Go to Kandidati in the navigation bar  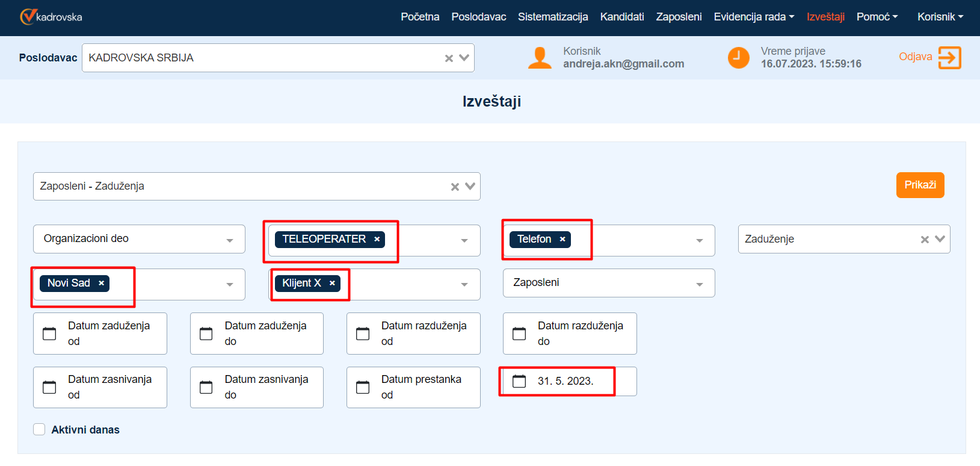point(621,17)
